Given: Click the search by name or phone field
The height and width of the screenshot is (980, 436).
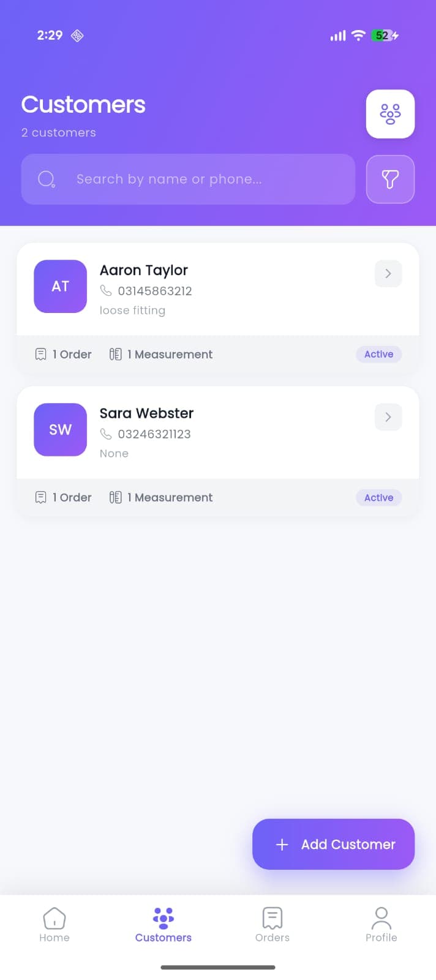Looking at the screenshot, I should click(x=188, y=179).
